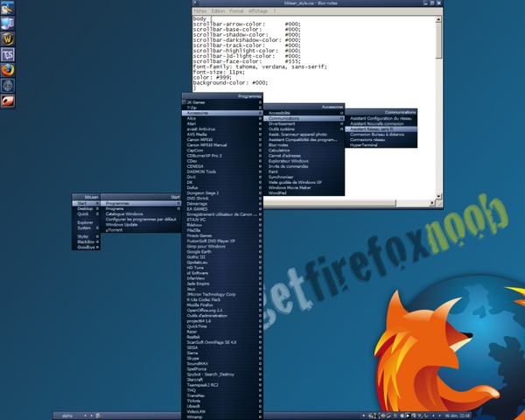Open the TS TeamSpeak dock icon

coord(7,54)
